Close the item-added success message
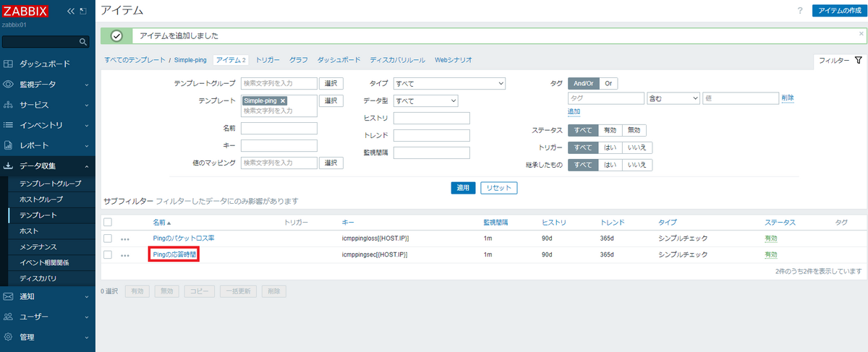Viewport: 868px width, 352px height. [x=861, y=34]
